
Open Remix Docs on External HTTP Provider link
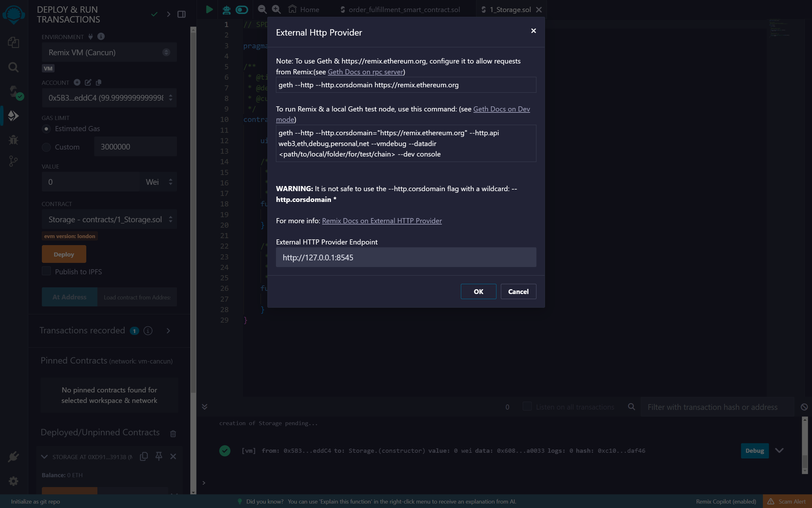tap(382, 220)
